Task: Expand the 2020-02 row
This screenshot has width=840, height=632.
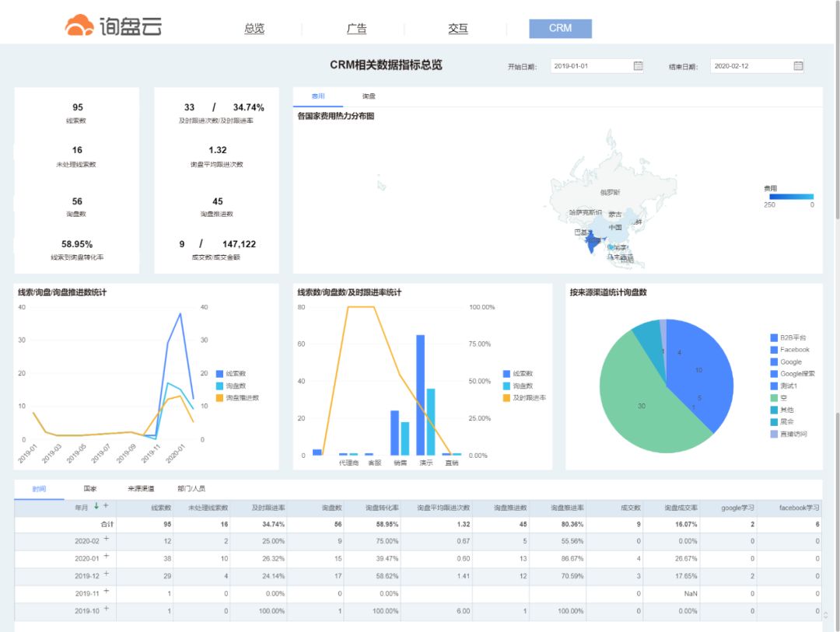Action: point(106,539)
